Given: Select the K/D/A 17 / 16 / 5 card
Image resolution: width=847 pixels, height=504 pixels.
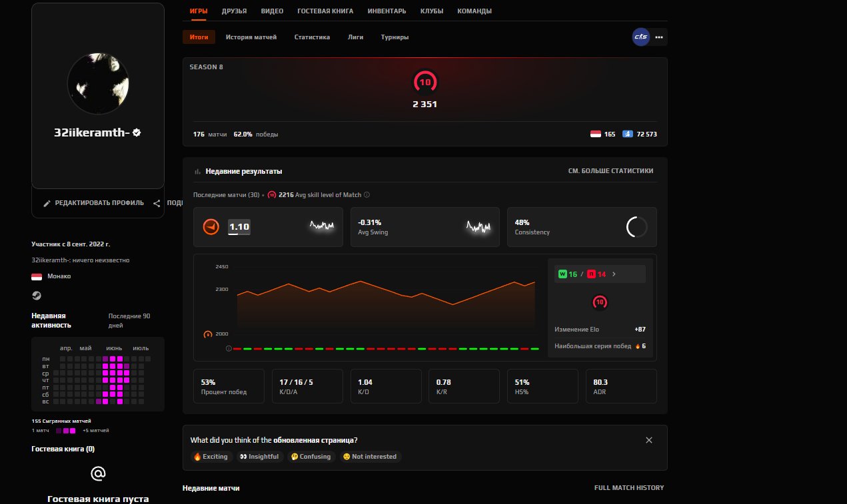Looking at the screenshot, I should (307, 386).
